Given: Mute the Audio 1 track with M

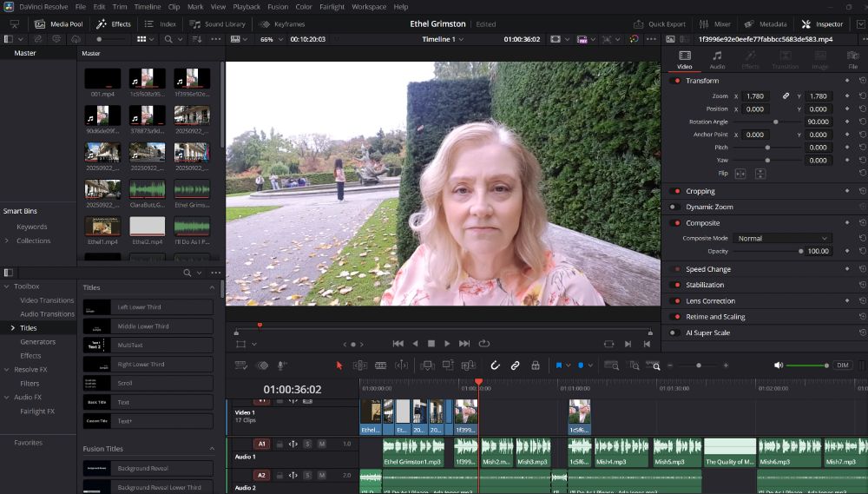Looking at the screenshot, I should 322,445.
